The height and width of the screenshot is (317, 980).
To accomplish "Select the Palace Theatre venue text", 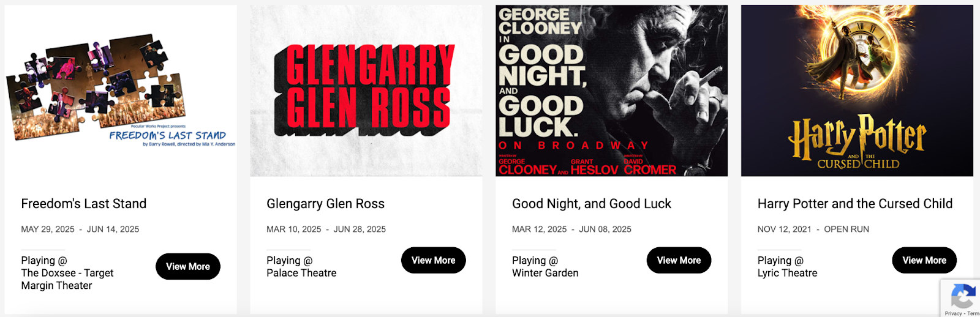I will (x=301, y=273).
